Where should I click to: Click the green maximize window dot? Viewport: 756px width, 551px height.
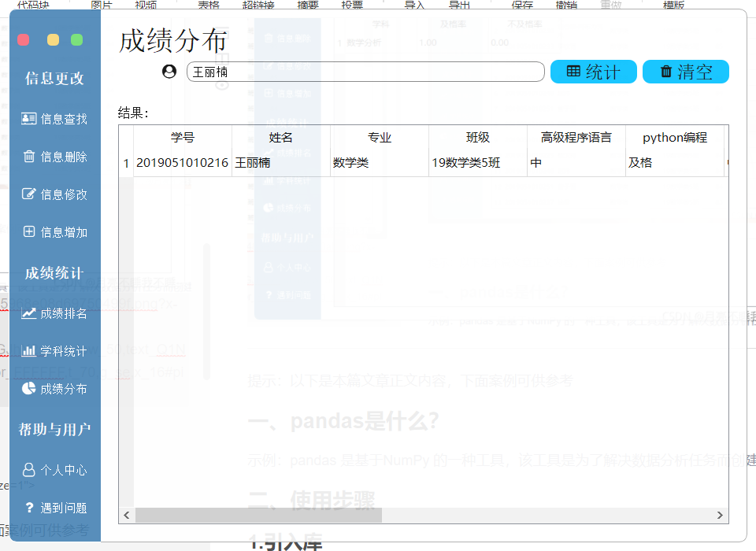[76, 39]
